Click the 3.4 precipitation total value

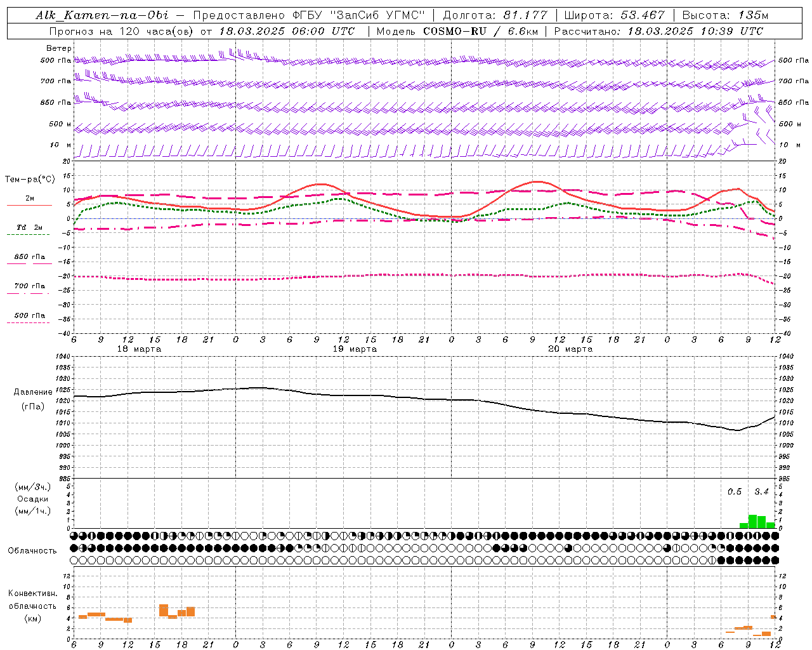pos(761,492)
